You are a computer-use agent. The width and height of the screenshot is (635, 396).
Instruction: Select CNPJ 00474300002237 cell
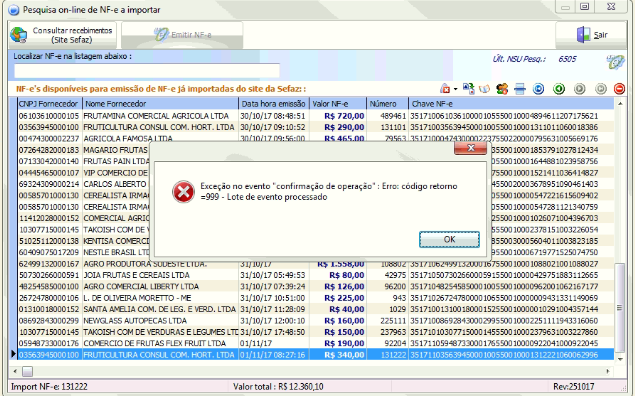tap(49, 138)
